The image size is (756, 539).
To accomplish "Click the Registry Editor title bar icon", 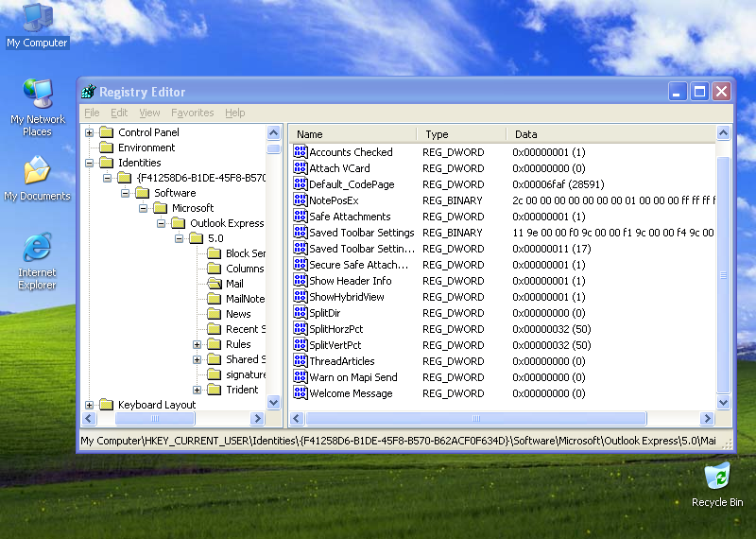I will click(89, 91).
